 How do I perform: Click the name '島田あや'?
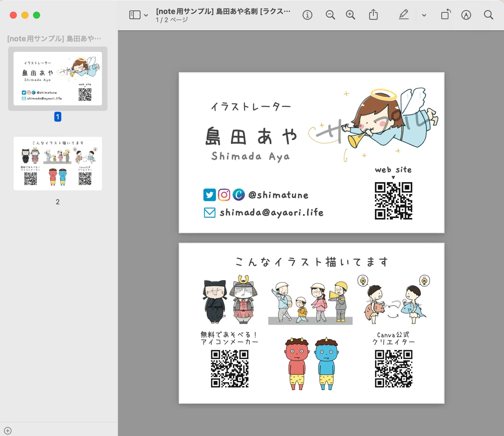(x=251, y=137)
